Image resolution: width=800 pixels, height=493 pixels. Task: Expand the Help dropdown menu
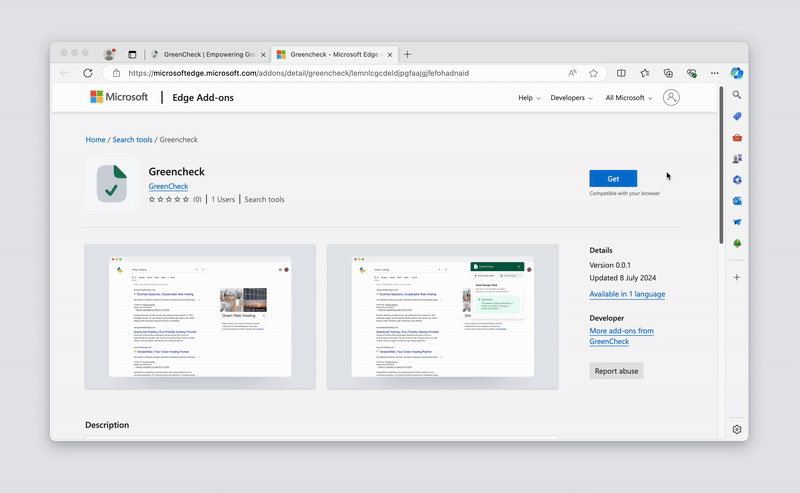(x=529, y=98)
